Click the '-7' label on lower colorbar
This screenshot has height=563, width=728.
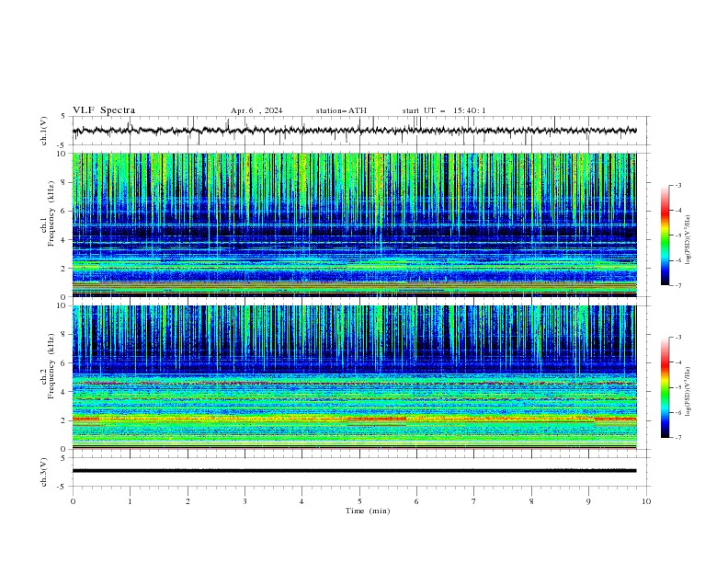677,437
